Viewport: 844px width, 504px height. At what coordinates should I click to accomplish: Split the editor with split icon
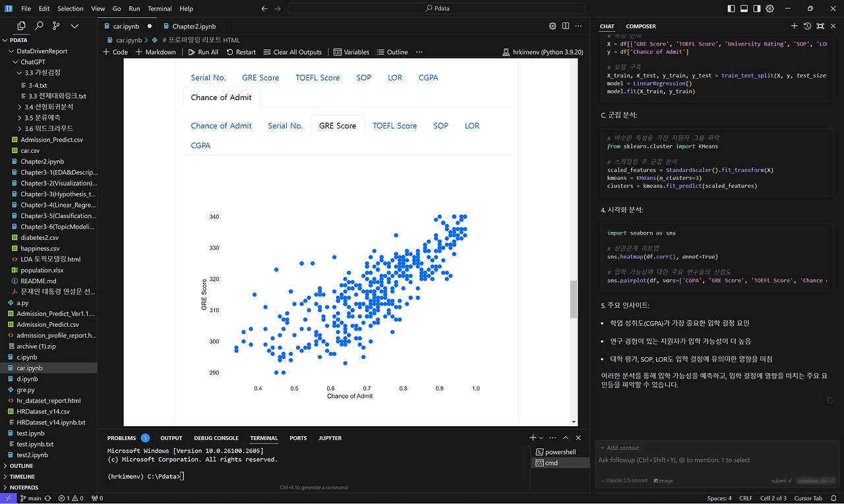(566, 26)
